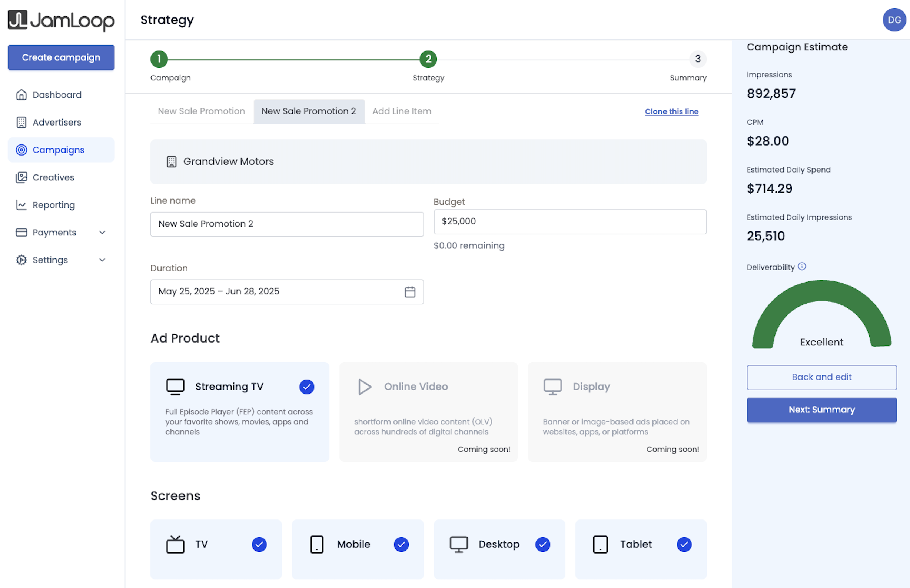Click the Grandview Motors building icon
Viewport: 910px width, 588px height.
click(x=172, y=161)
